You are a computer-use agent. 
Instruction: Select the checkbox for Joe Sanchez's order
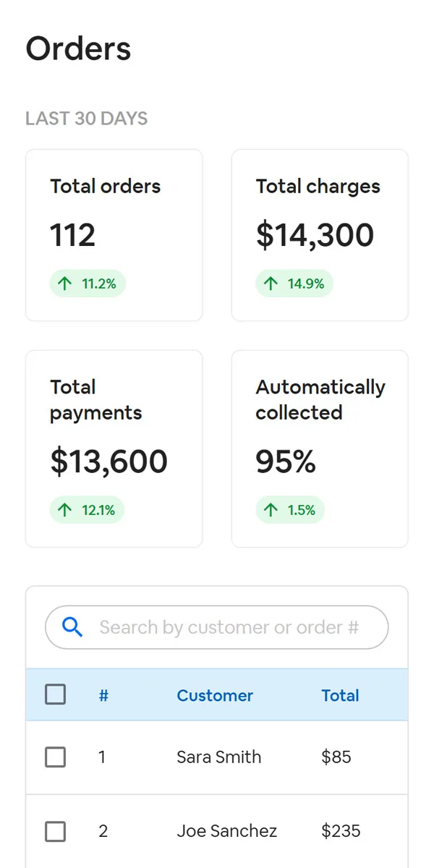click(56, 831)
